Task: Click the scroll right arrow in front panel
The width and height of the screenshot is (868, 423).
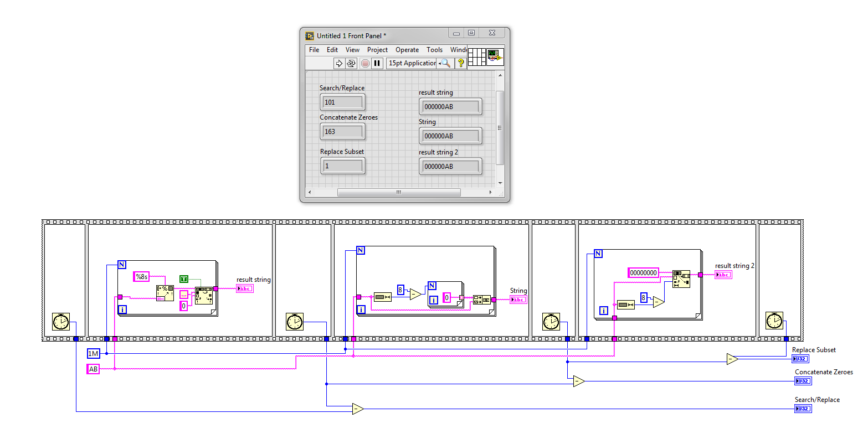Action: pos(490,192)
